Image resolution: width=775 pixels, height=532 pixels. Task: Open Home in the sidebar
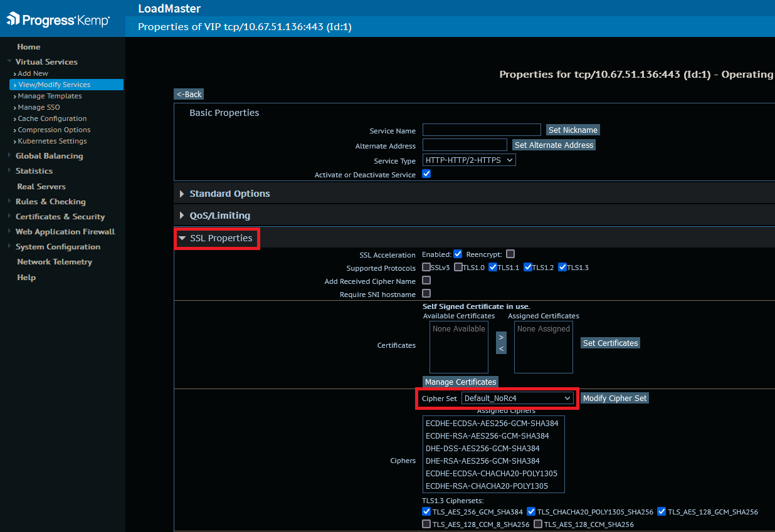click(29, 47)
